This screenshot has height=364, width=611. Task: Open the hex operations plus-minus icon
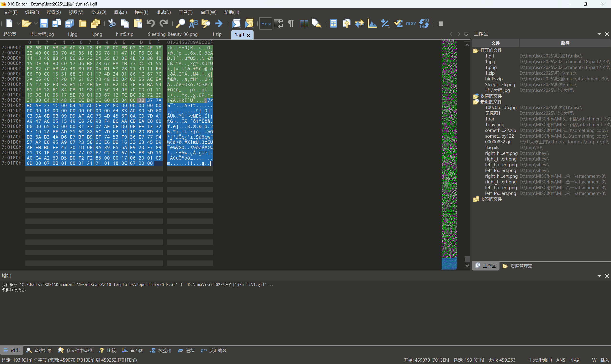[385, 23]
